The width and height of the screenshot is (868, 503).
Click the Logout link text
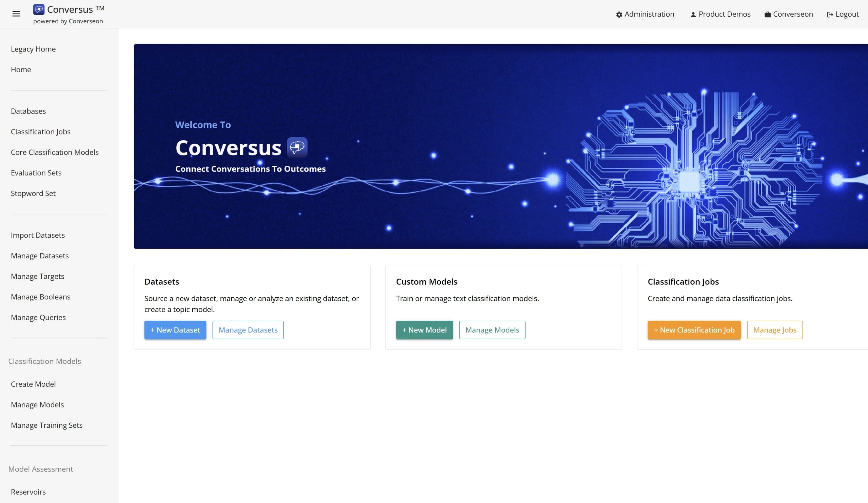tap(847, 14)
